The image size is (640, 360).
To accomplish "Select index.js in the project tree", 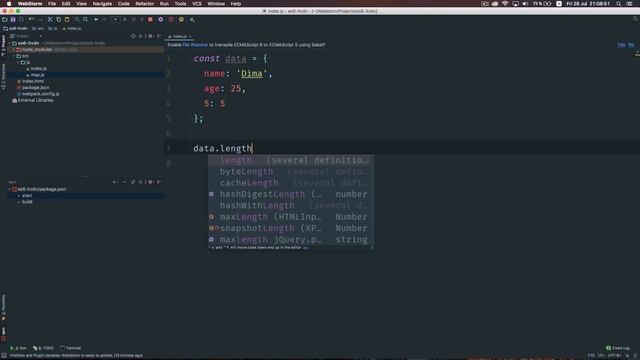I will [x=38, y=69].
